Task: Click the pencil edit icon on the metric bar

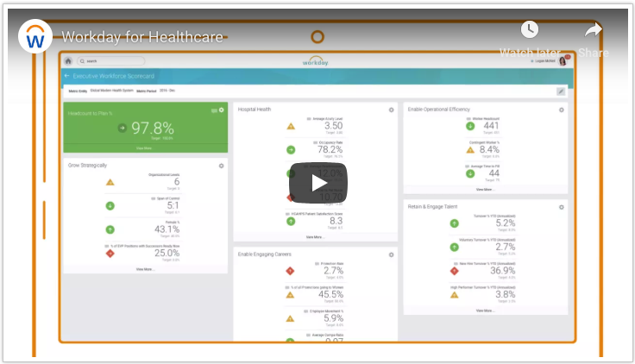Action: tap(561, 91)
